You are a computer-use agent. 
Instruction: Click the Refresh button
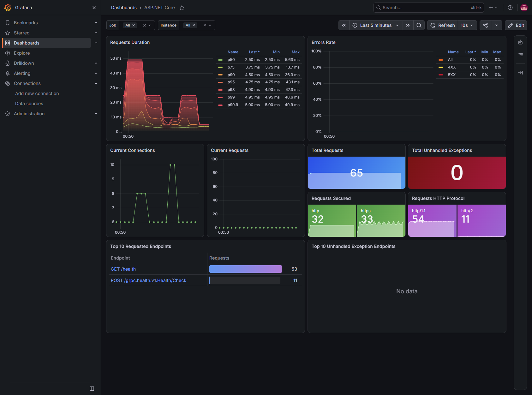[443, 25]
